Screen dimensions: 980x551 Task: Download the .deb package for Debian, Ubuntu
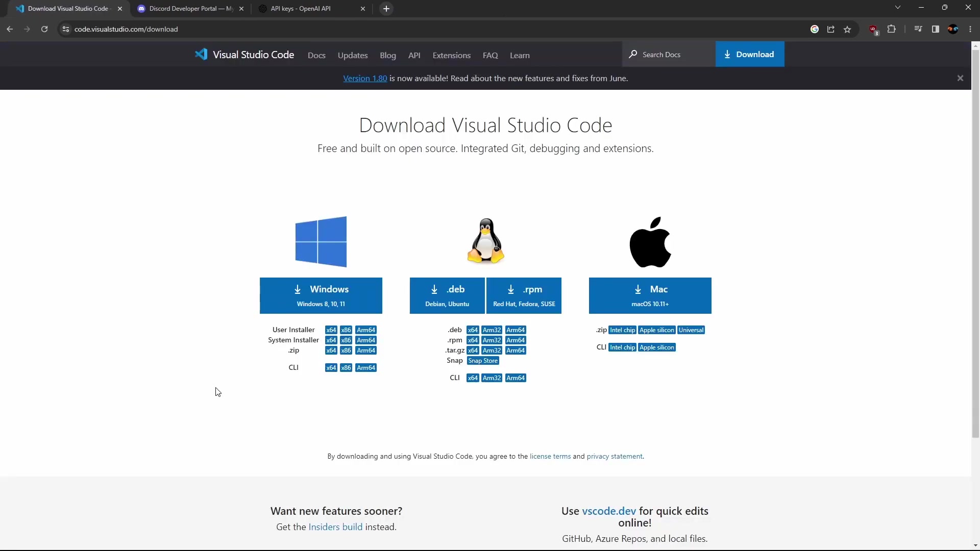click(x=447, y=295)
